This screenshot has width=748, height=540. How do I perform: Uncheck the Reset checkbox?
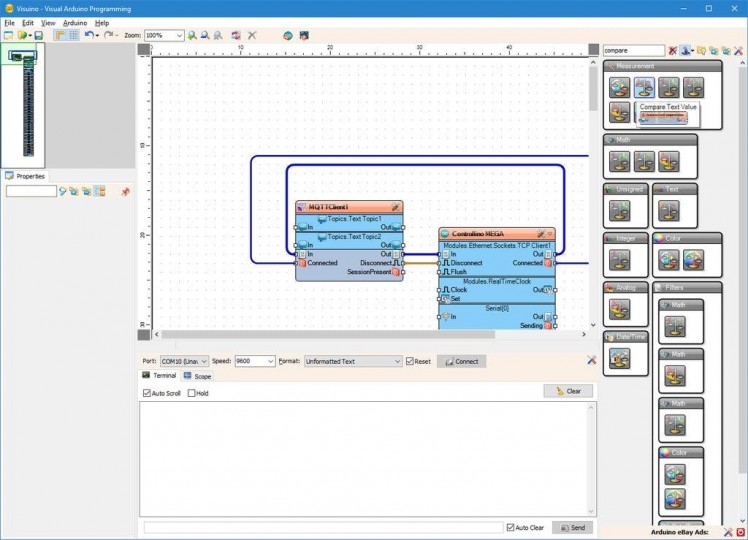410,361
